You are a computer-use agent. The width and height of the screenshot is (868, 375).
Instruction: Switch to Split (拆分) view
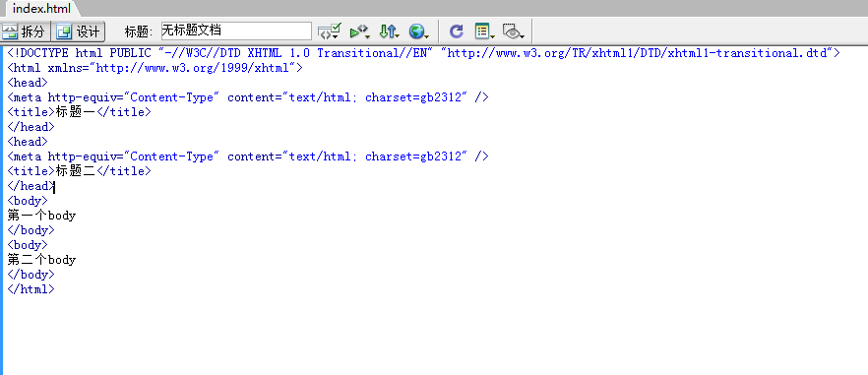26,31
